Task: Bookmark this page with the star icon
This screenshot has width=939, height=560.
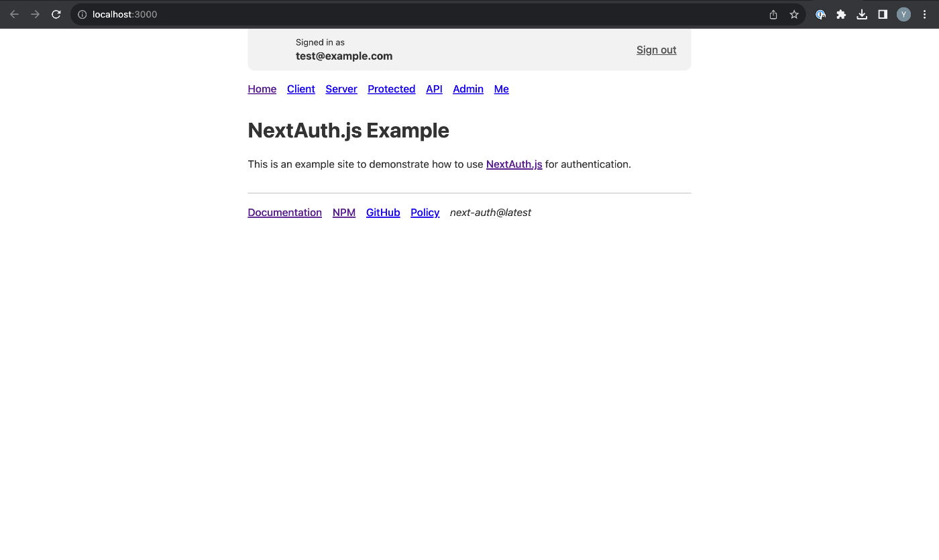Action: tap(794, 14)
